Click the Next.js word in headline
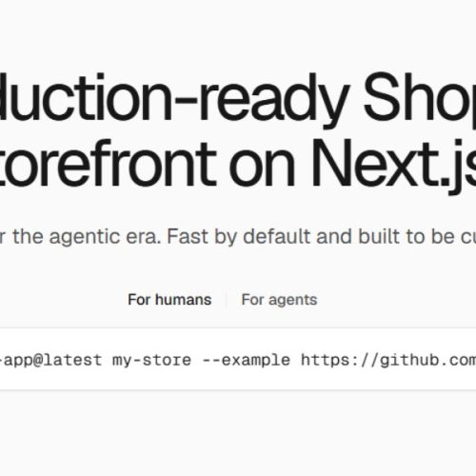Viewport: 476px width, 476px height. (393, 163)
